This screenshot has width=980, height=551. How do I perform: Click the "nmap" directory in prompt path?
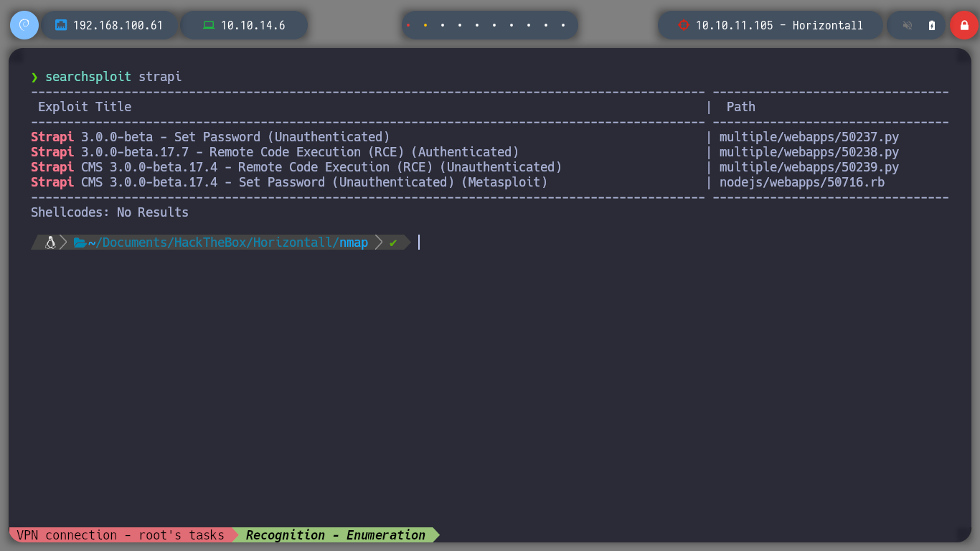pyautogui.click(x=354, y=242)
